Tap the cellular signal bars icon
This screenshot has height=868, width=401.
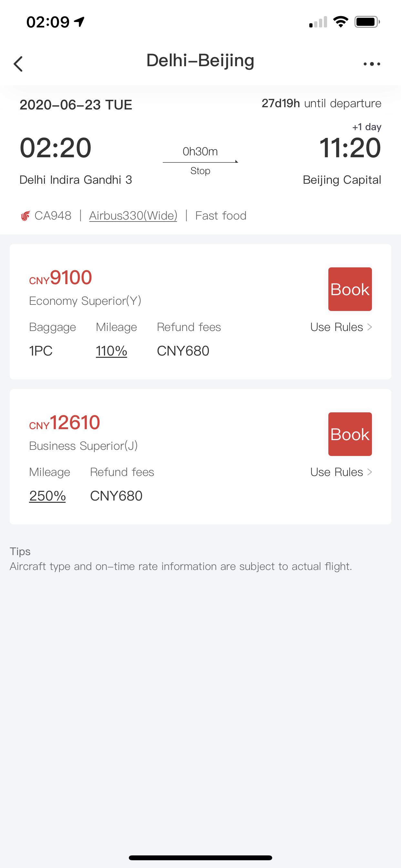[318, 22]
